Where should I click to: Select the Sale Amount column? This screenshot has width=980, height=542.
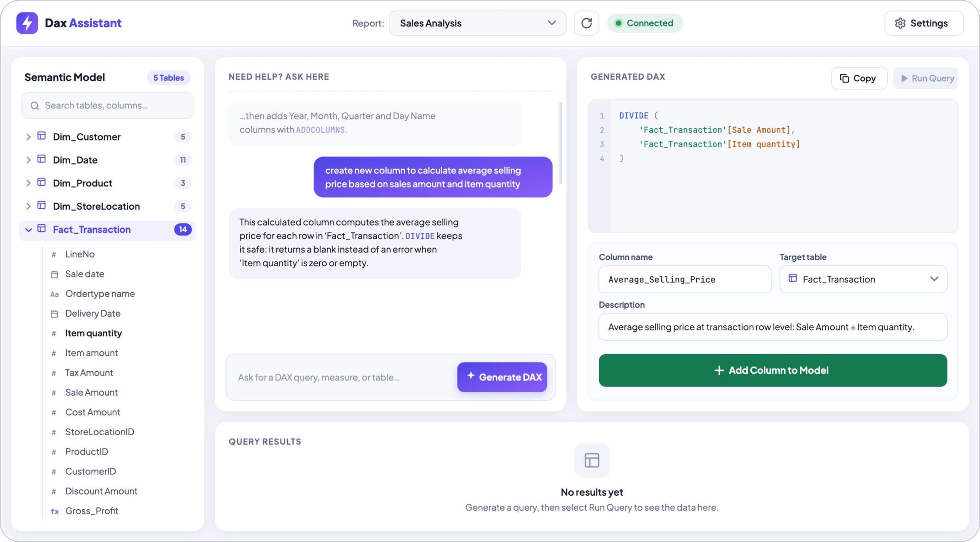91,392
